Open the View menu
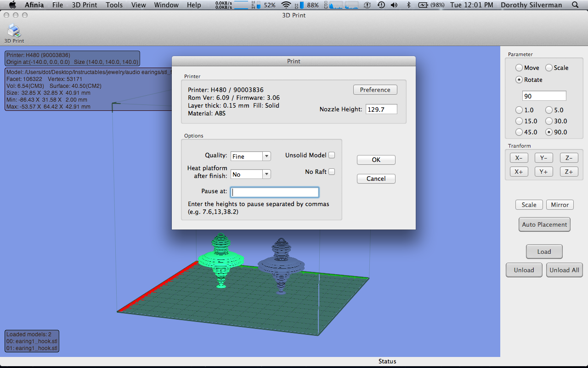The height and width of the screenshot is (368, 588). tap(138, 5)
